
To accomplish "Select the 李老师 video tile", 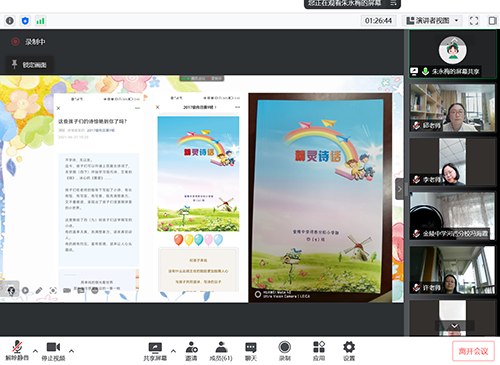I will coord(452,162).
